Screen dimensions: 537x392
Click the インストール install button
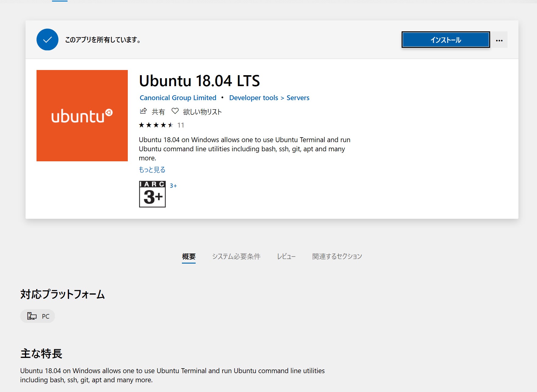pyautogui.click(x=445, y=40)
